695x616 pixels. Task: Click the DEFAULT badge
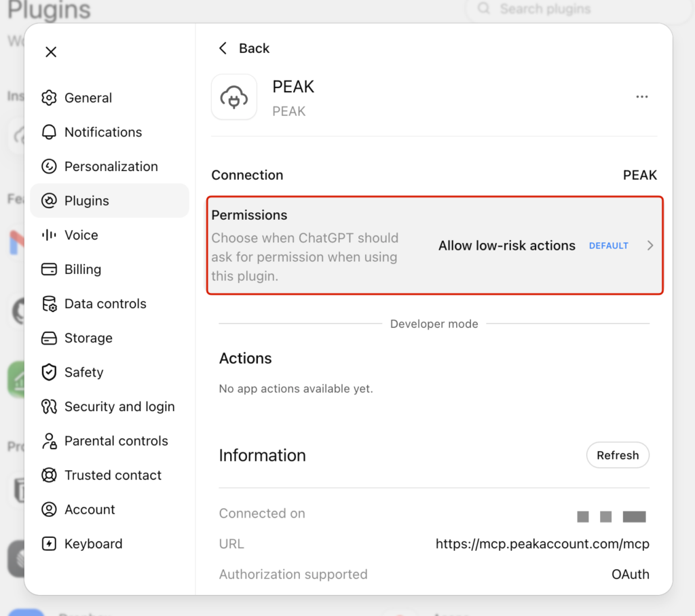[609, 246]
